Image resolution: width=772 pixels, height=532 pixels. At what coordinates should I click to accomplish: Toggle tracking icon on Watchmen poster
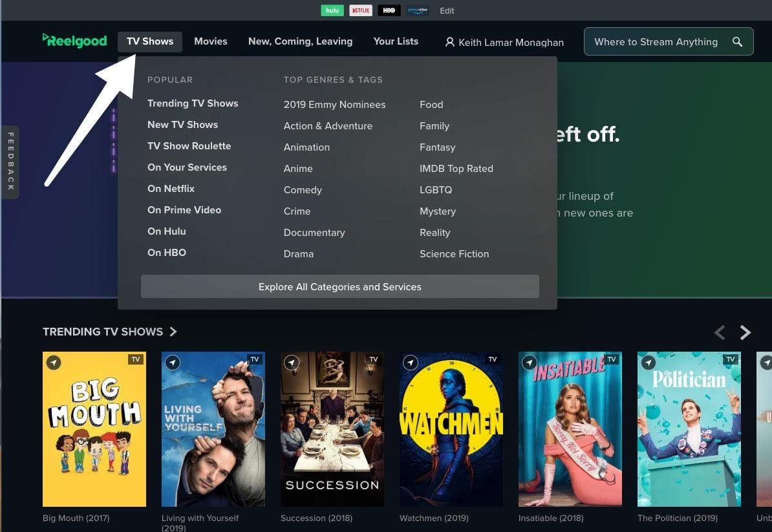coord(411,363)
